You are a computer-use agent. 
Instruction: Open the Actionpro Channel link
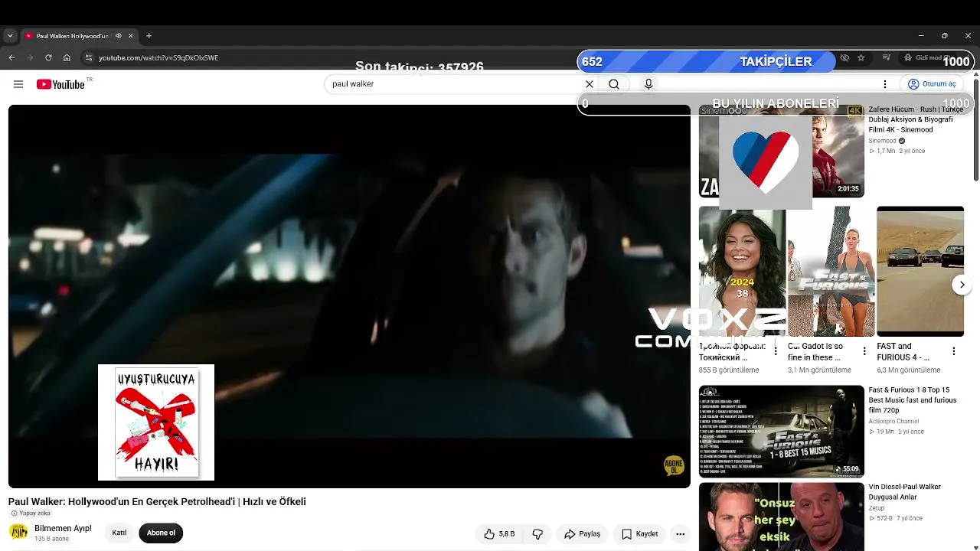click(893, 421)
